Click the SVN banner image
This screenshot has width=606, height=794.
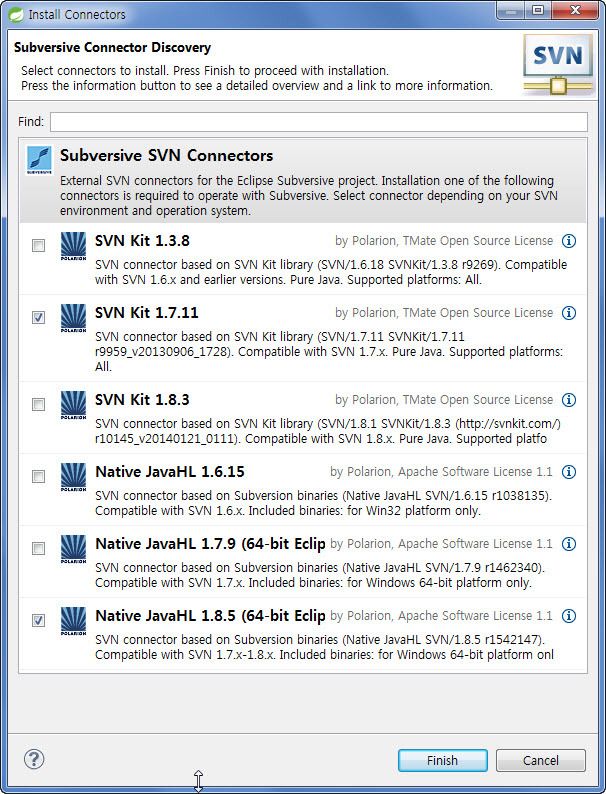tap(557, 65)
